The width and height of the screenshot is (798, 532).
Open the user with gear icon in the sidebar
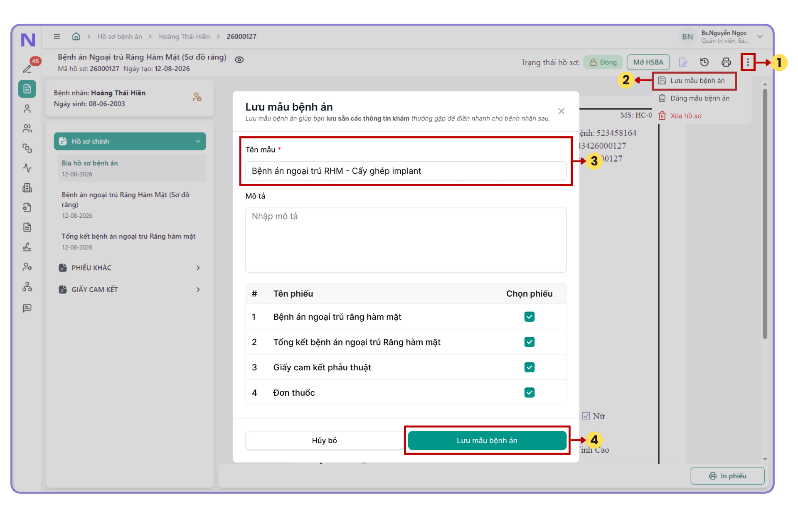(x=27, y=267)
